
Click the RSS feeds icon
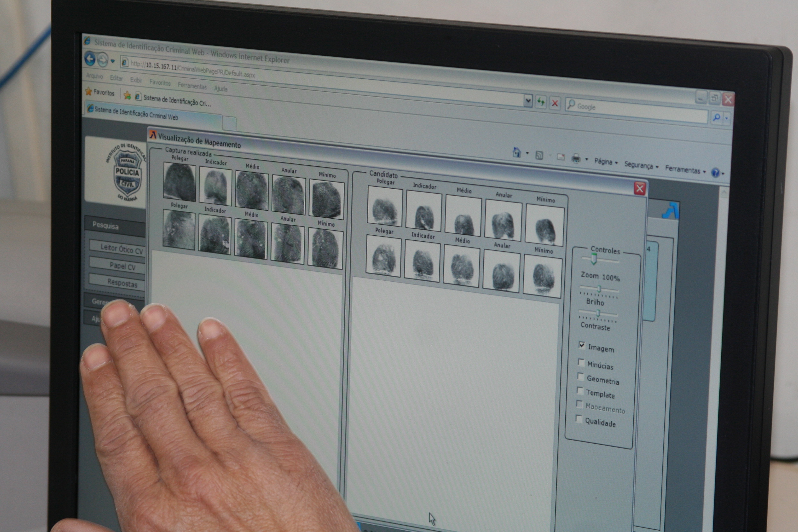point(539,155)
